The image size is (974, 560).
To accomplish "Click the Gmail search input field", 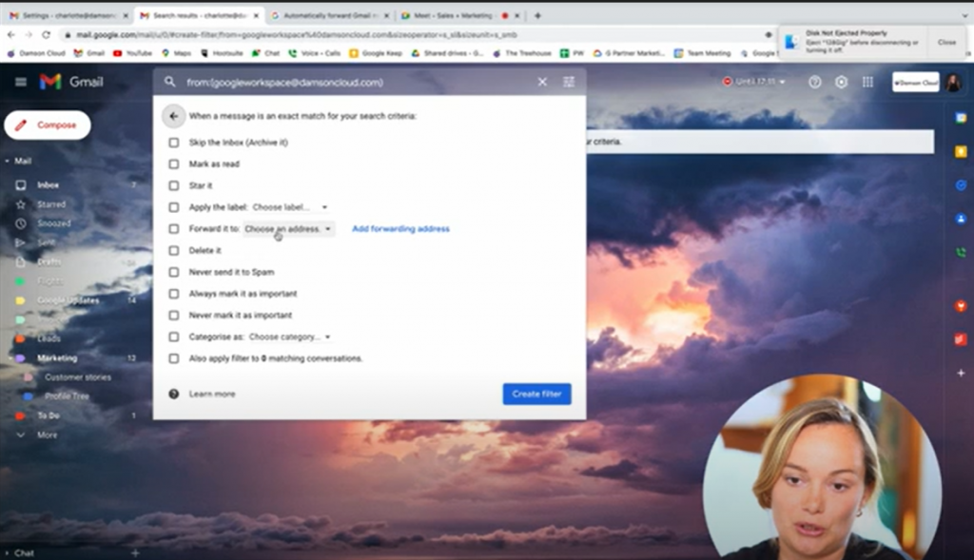I will click(x=358, y=82).
